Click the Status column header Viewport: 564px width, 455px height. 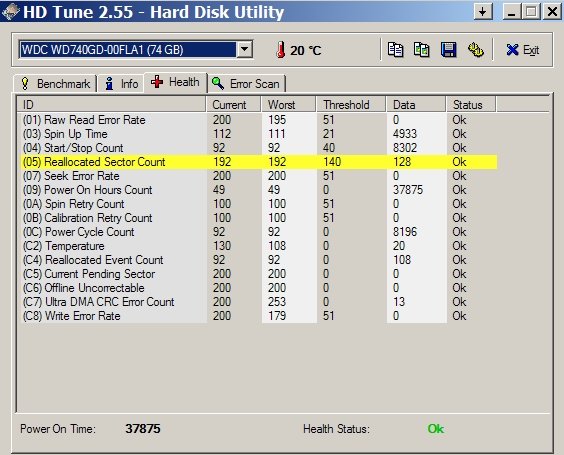pyautogui.click(x=471, y=105)
